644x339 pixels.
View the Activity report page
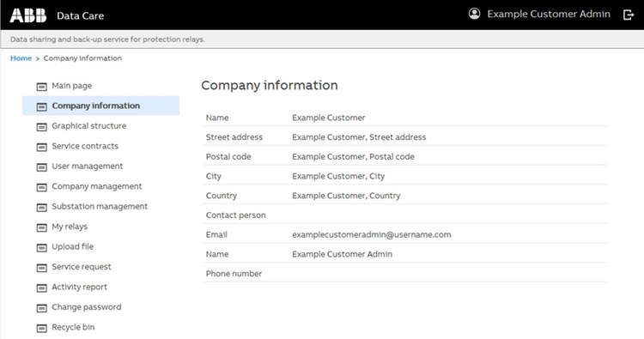pos(79,287)
